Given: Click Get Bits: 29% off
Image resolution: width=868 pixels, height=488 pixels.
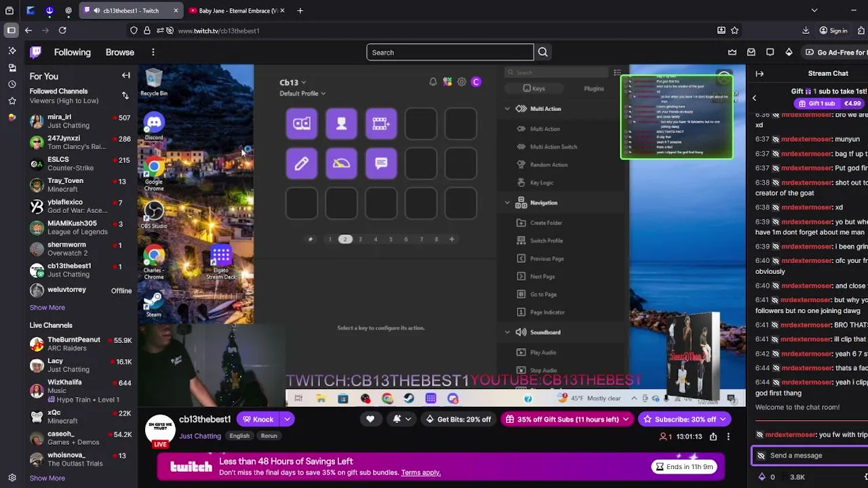Looking at the screenshot, I should coord(458,419).
